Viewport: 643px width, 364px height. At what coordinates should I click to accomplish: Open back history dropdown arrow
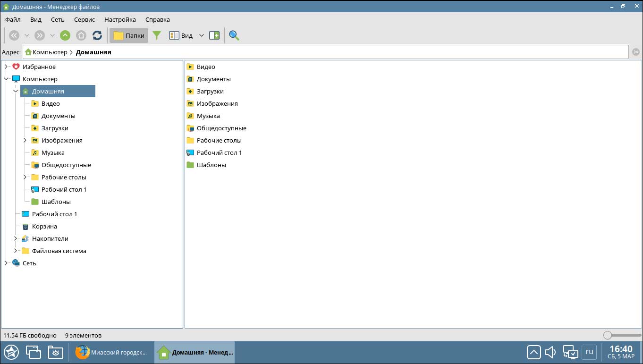coord(27,35)
